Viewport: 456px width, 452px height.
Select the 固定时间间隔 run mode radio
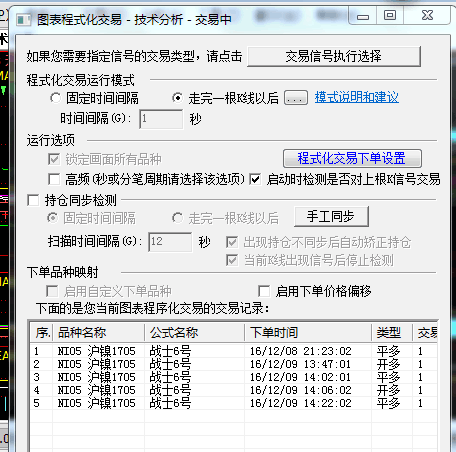click(x=56, y=98)
